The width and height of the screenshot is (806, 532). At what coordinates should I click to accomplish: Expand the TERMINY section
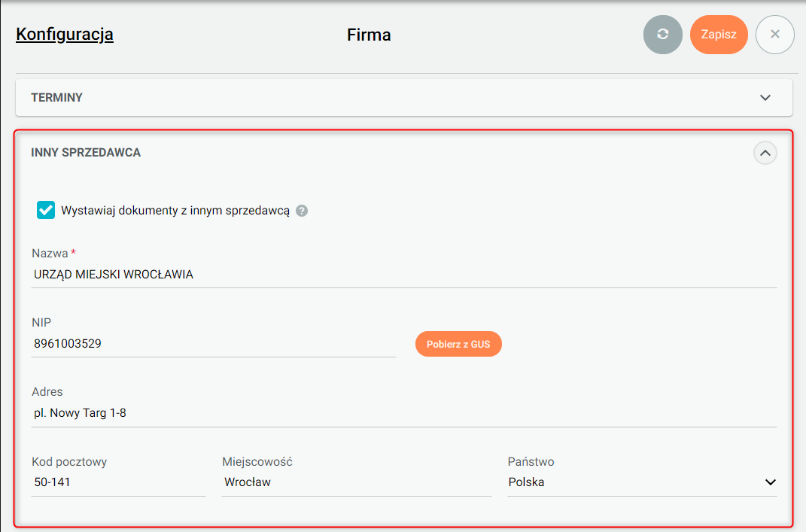click(x=765, y=98)
